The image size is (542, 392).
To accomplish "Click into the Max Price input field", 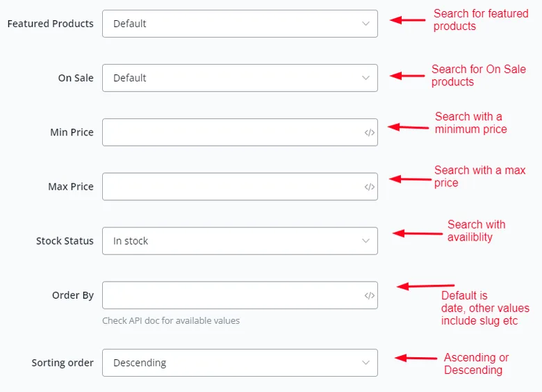I will click(240, 187).
